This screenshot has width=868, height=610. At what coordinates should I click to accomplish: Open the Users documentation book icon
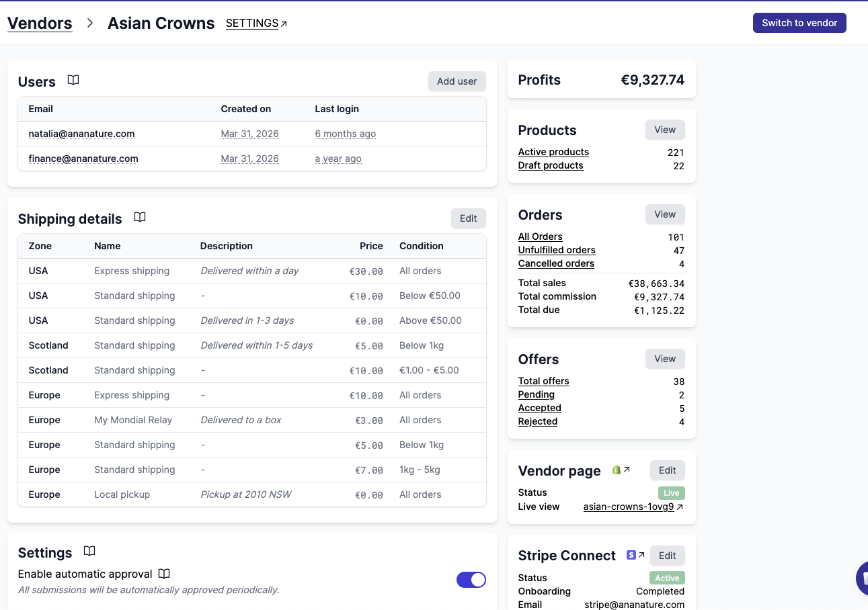(73, 79)
